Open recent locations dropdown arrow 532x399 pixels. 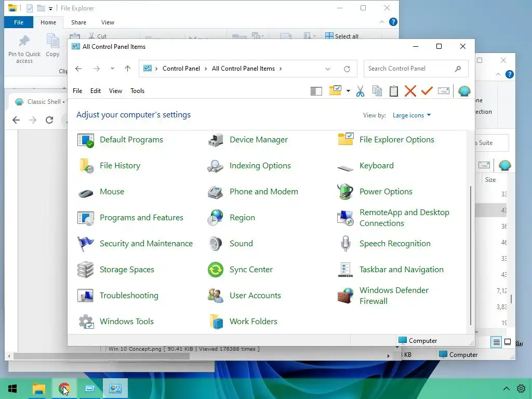coord(112,69)
